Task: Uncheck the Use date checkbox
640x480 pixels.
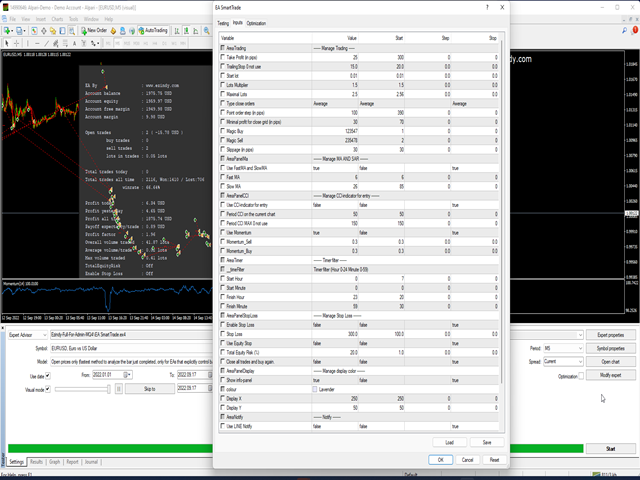Action: click(x=48, y=376)
